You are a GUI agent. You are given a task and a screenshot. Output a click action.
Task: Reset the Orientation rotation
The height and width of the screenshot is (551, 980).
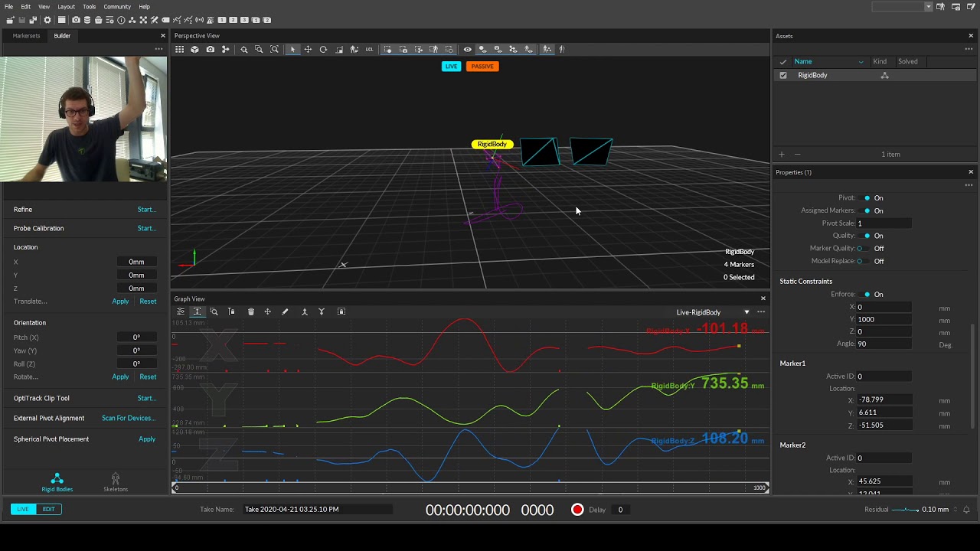click(148, 377)
